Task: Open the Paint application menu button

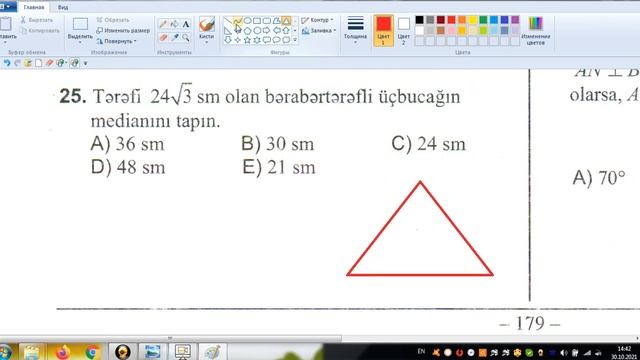Action: (7, 7)
